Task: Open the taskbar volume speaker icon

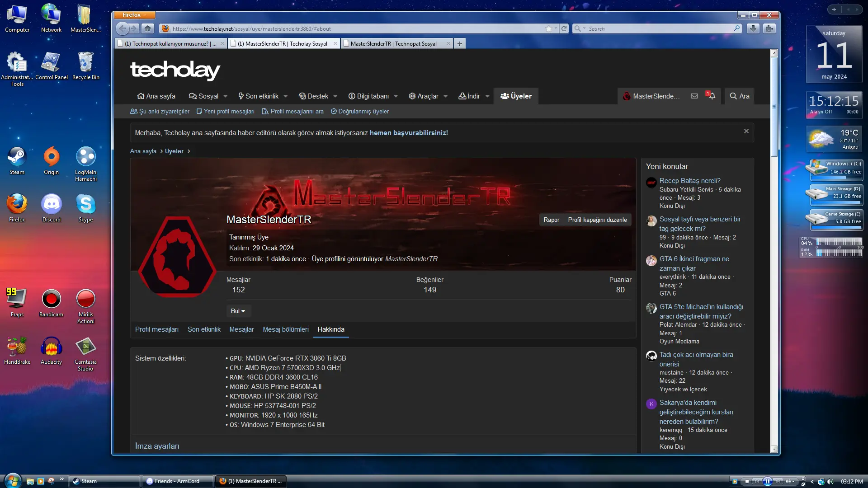Action: (x=830, y=482)
